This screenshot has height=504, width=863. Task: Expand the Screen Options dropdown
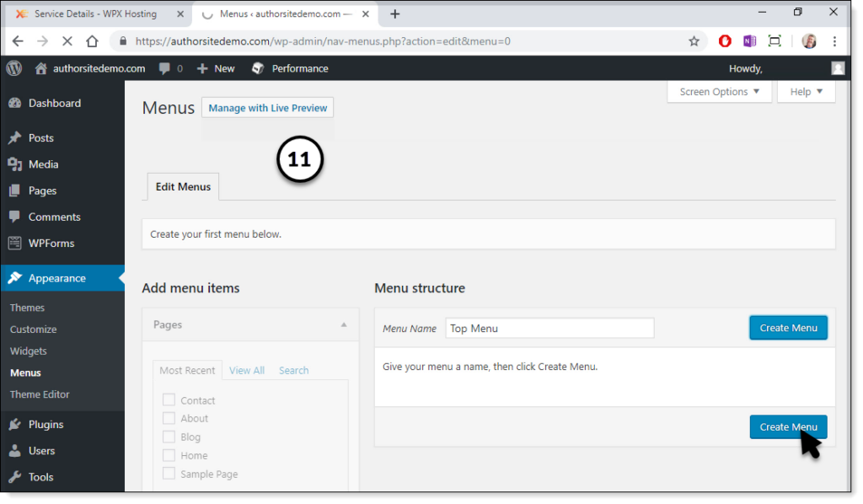coord(719,92)
